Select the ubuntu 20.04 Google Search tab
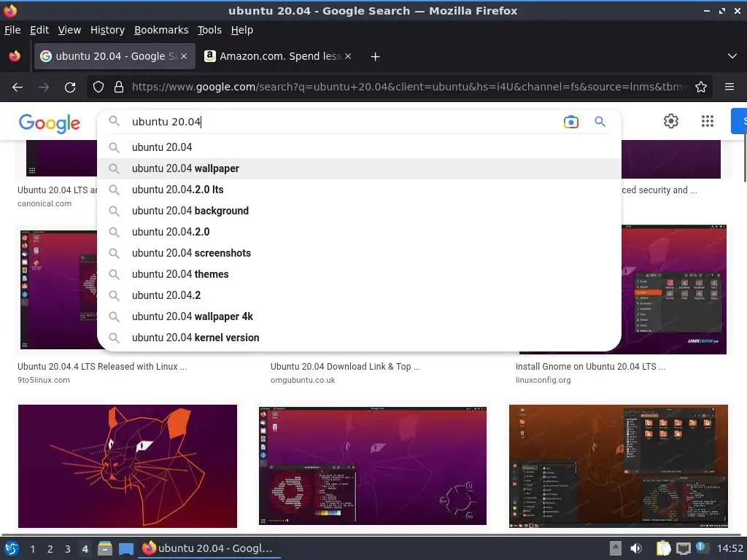 tap(115, 56)
